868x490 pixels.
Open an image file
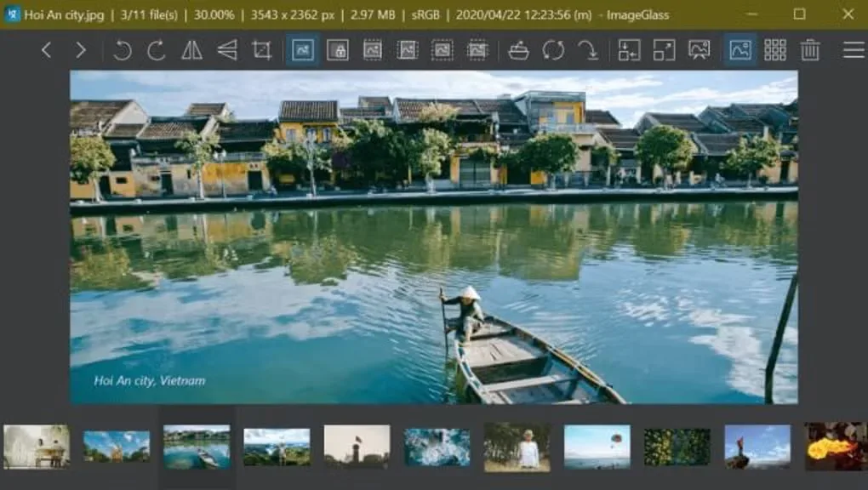(519, 50)
